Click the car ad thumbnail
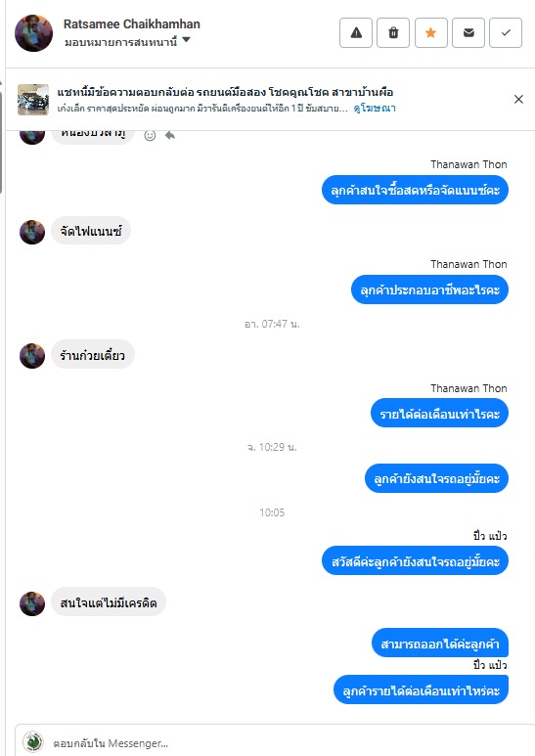This screenshot has height=756, width=535. [33, 100]
